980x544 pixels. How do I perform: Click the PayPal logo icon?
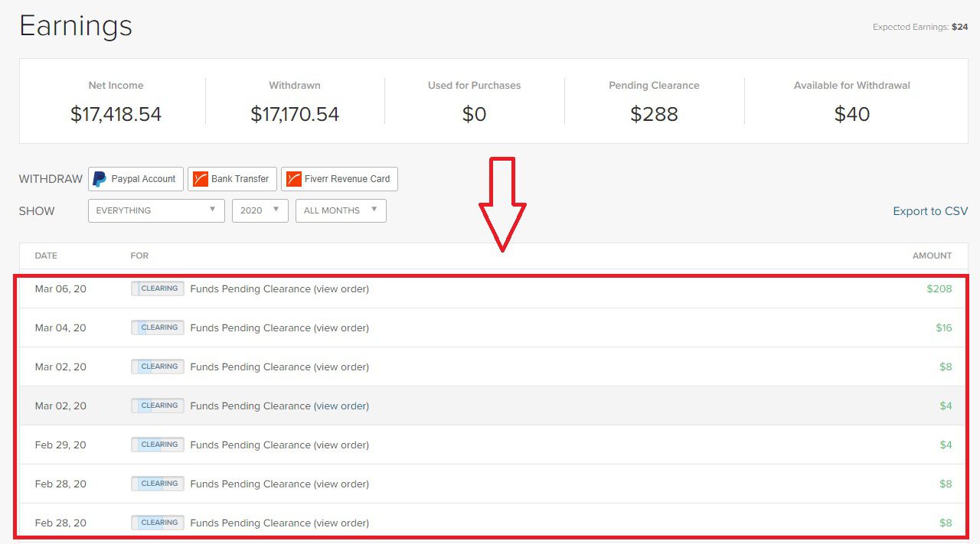pyautogui.click(x=100, y=179)
